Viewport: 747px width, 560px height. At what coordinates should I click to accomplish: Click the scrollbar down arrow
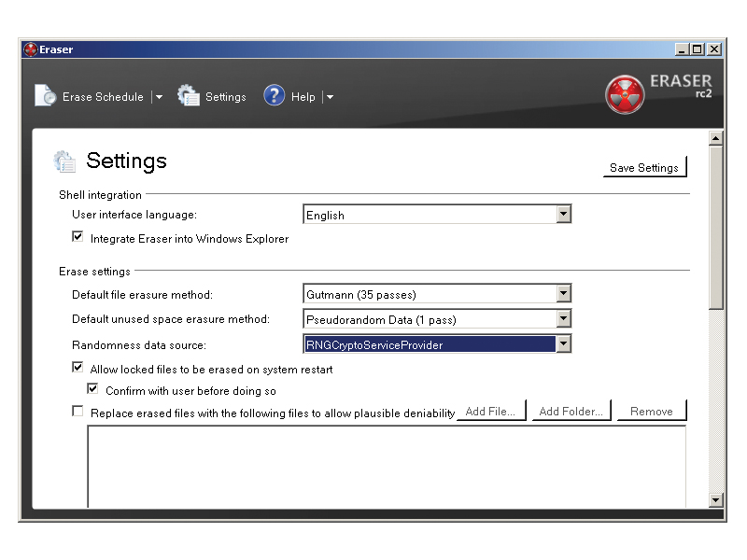coord(715,500)
